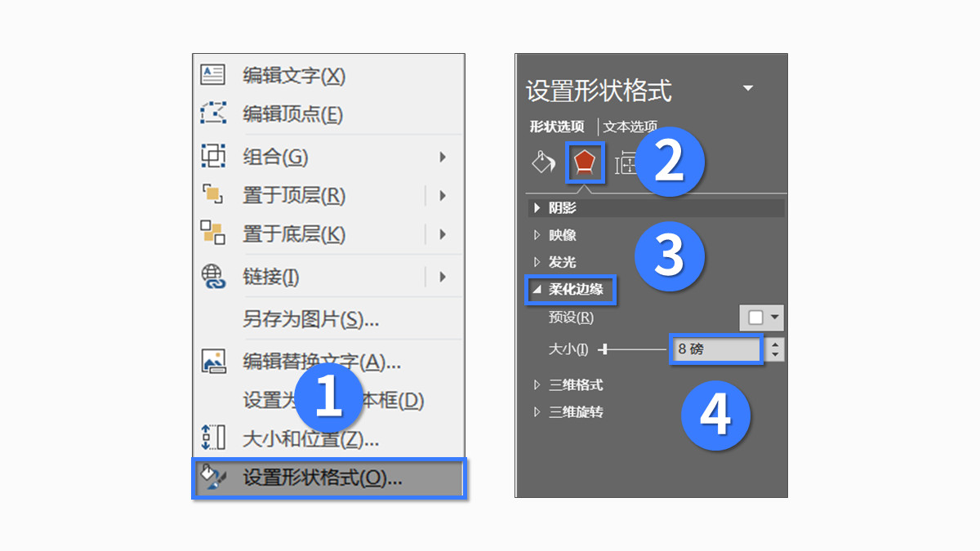Open the format pane options dropdown arrow
Viewport: 980px width, 551px height.
pyautogui.click(x=748, y=88)
